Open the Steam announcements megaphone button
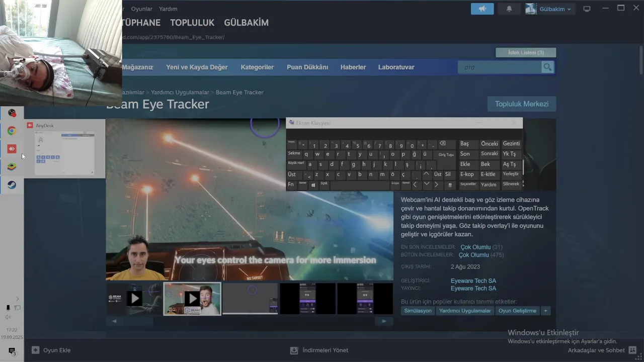Viewport: 644px width, 362px height. [482, 9]
